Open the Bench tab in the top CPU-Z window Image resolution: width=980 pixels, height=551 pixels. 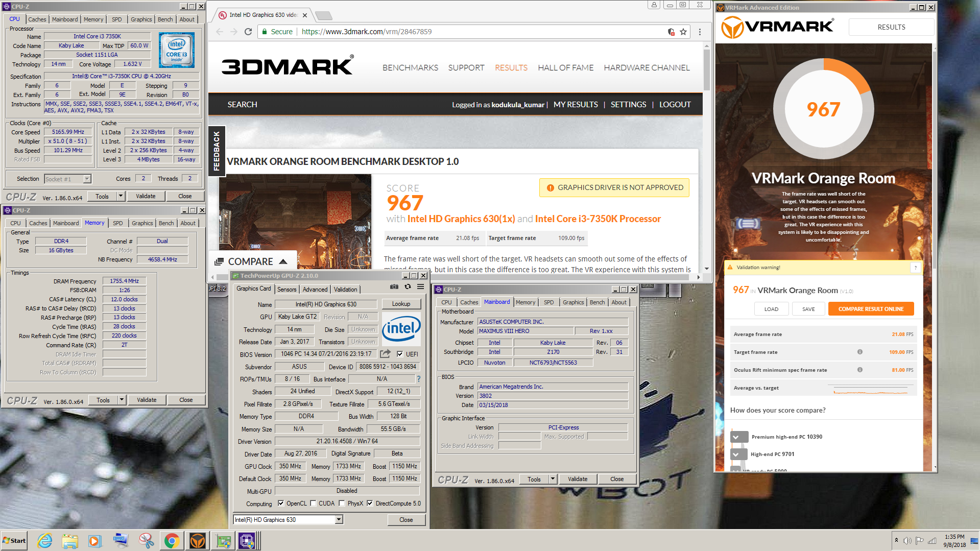[x=165, y=19]
